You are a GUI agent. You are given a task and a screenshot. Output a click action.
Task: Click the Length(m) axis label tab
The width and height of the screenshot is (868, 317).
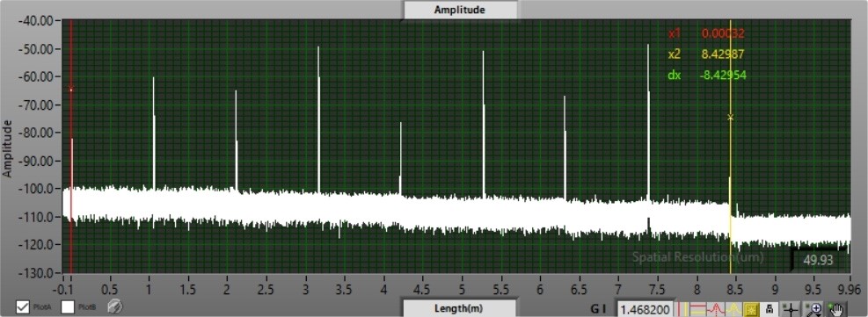pyautogui.click(x=458, y=309)
